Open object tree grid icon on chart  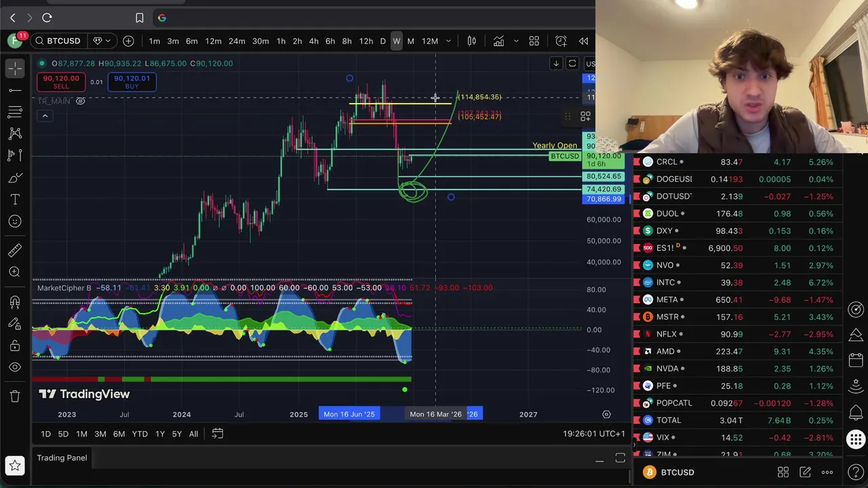coord(585,117)
